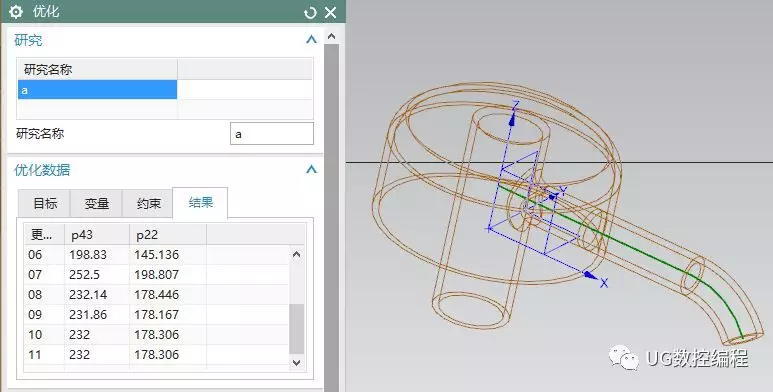Open the 变量 tab

pos(97,203)
